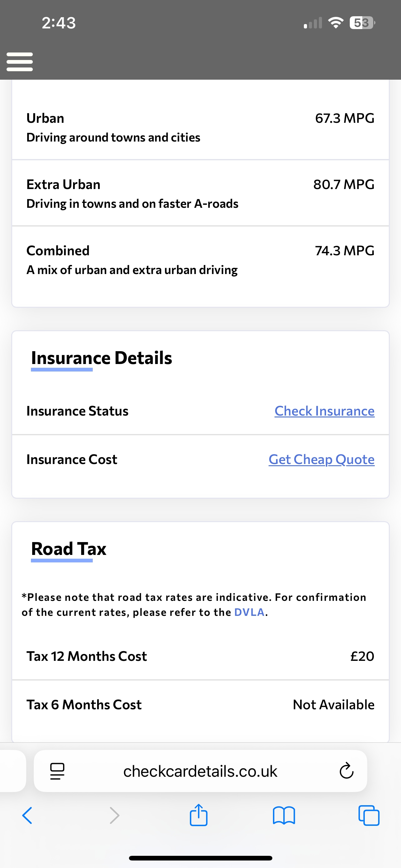The height and width of the screenshot is (868, 401).
Task: Open the DVLA link
Action: tap(249, 612)
